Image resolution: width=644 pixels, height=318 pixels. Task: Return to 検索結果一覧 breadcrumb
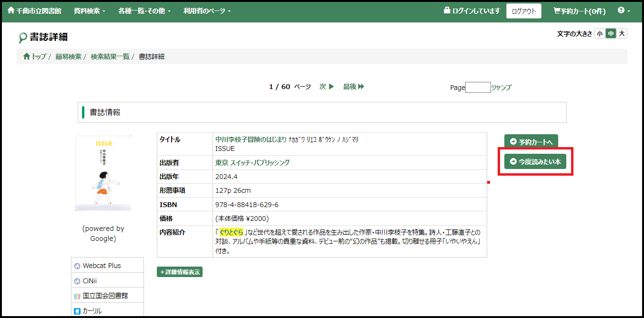click(x=110, y=57)
